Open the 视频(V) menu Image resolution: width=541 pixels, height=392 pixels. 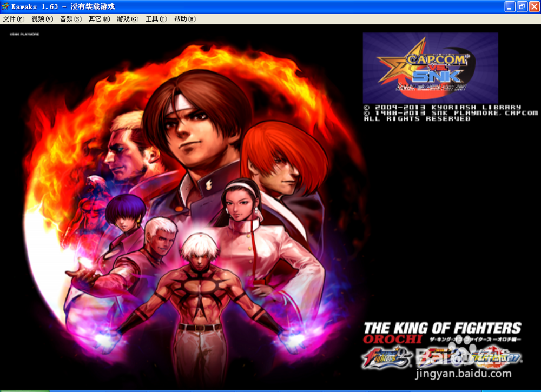pyautogui.click(x=42, y=19)
